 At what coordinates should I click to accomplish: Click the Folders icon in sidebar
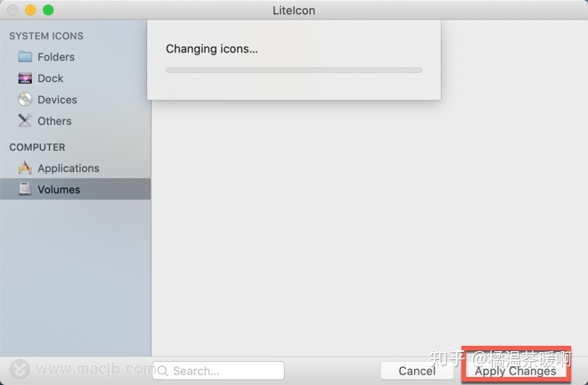(x=25, y=57)
